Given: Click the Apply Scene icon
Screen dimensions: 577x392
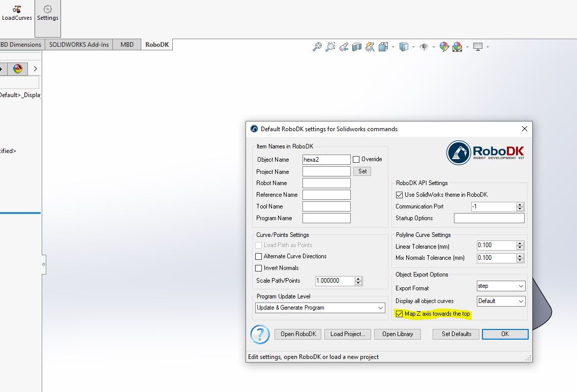Looking at the screenshot, I should (458, 47).
